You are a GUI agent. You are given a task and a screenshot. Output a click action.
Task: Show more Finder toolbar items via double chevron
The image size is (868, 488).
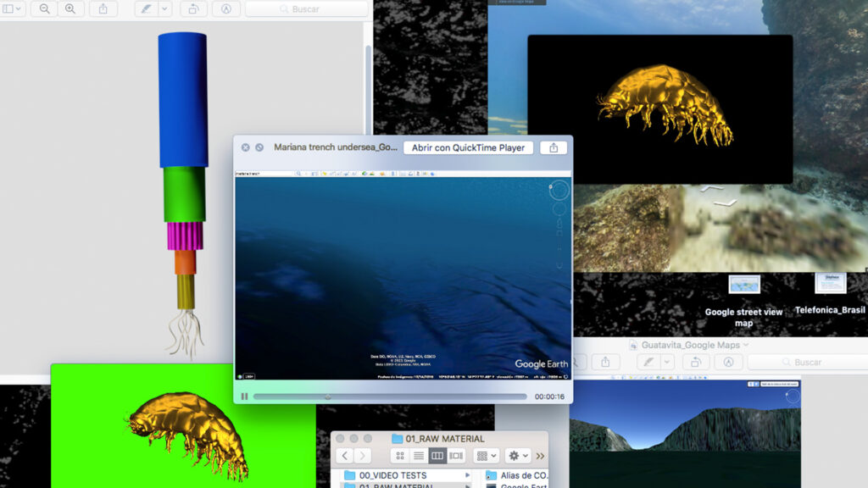540,456
